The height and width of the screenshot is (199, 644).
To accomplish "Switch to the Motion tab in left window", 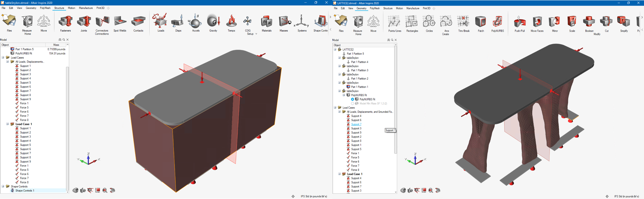I will point(71,8).
